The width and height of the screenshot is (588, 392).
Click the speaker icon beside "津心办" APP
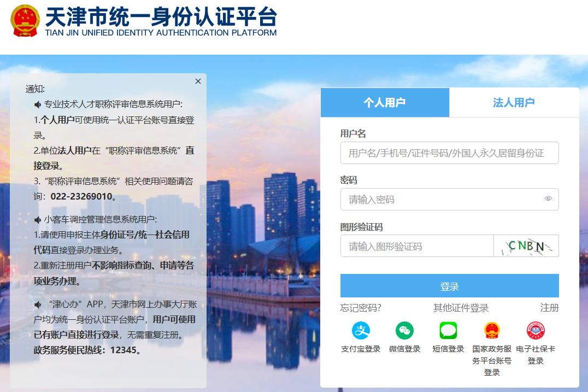38,305
